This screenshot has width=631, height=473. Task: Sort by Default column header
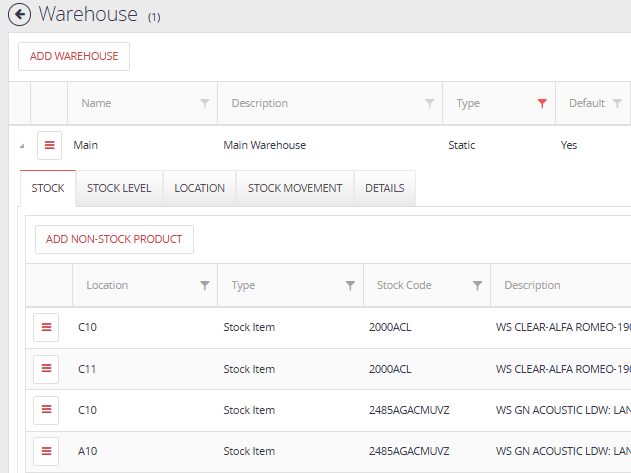point(587,103)
